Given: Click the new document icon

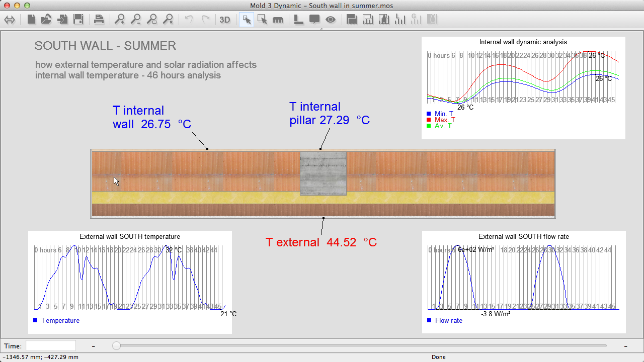Looking at the screenshot, I should click(x=31, y=20).
